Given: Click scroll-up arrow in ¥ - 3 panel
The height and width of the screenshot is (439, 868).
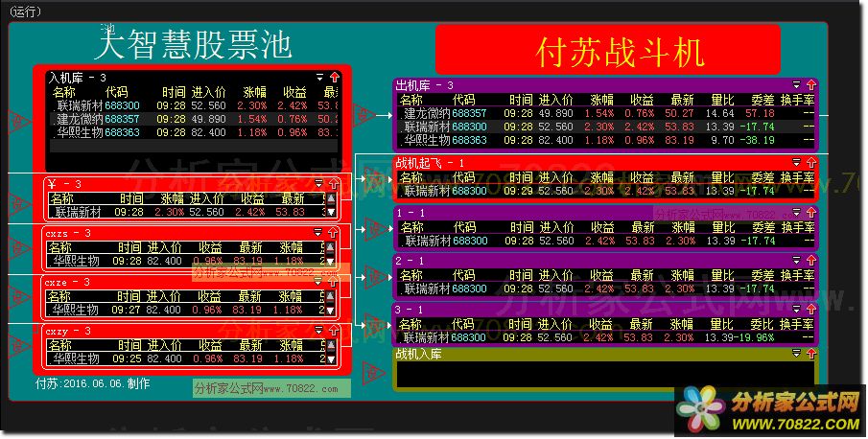Looking at the screenshot, I should tap(331, 198).
